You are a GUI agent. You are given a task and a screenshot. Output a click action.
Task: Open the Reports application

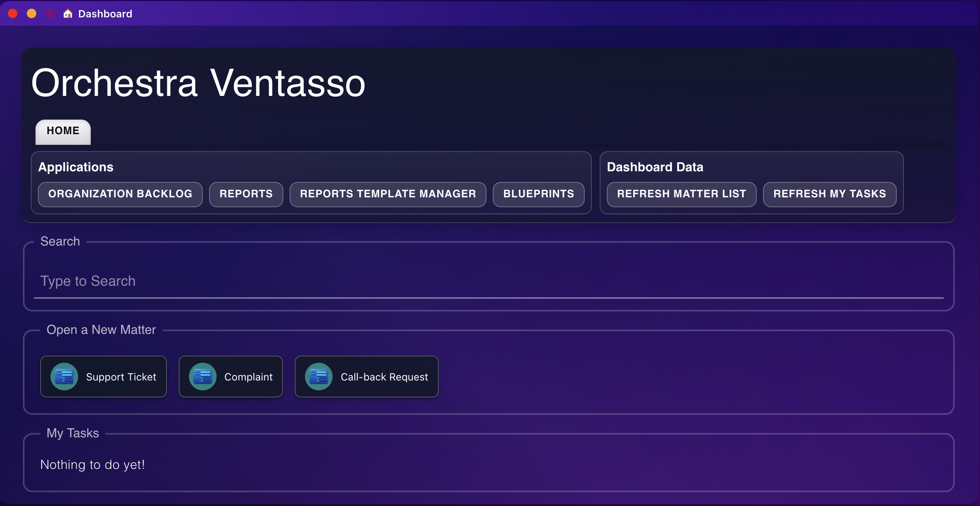246,194
